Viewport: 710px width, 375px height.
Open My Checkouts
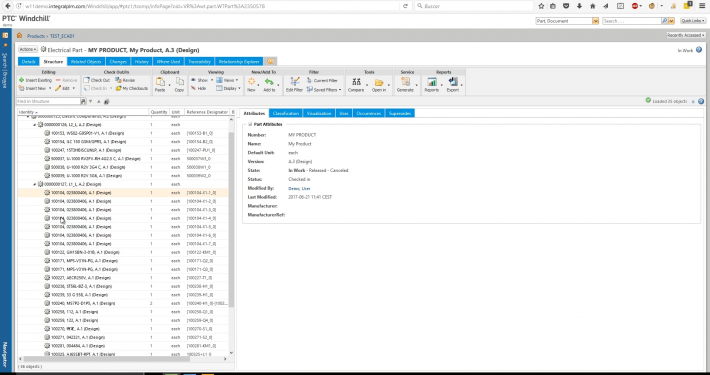click(132, 88)
